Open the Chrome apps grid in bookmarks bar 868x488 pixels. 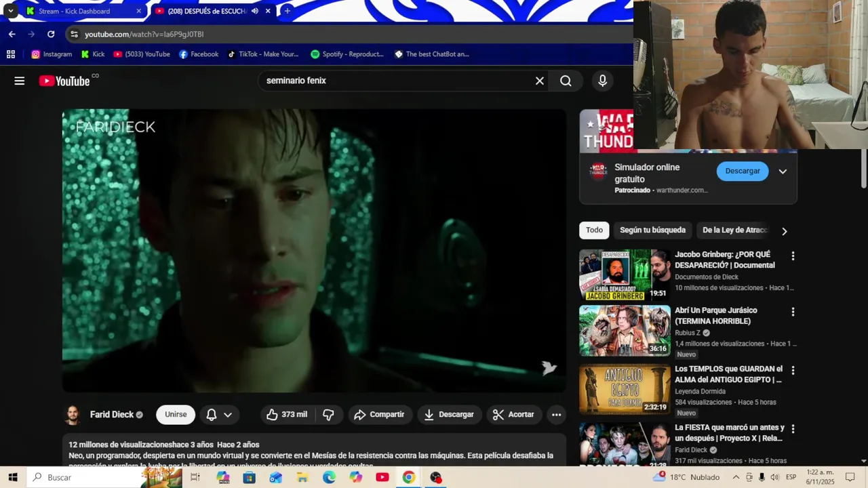(x=11, y=54)
